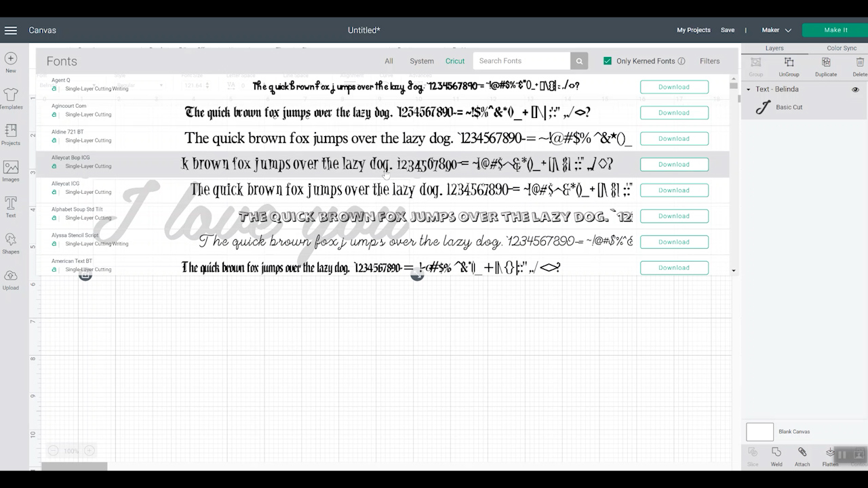Click the Untitled* project title
The width and height of the screenshot is (868, 488).
(x=364, y=30)
